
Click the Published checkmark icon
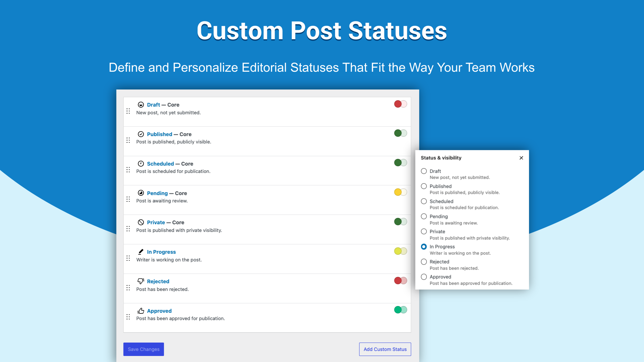141,134
